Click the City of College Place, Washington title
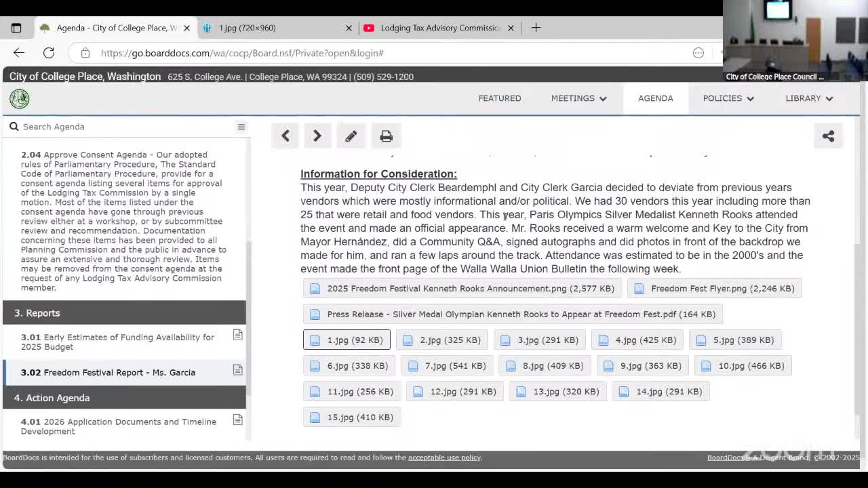868x488 pixels. pos(85,77)
